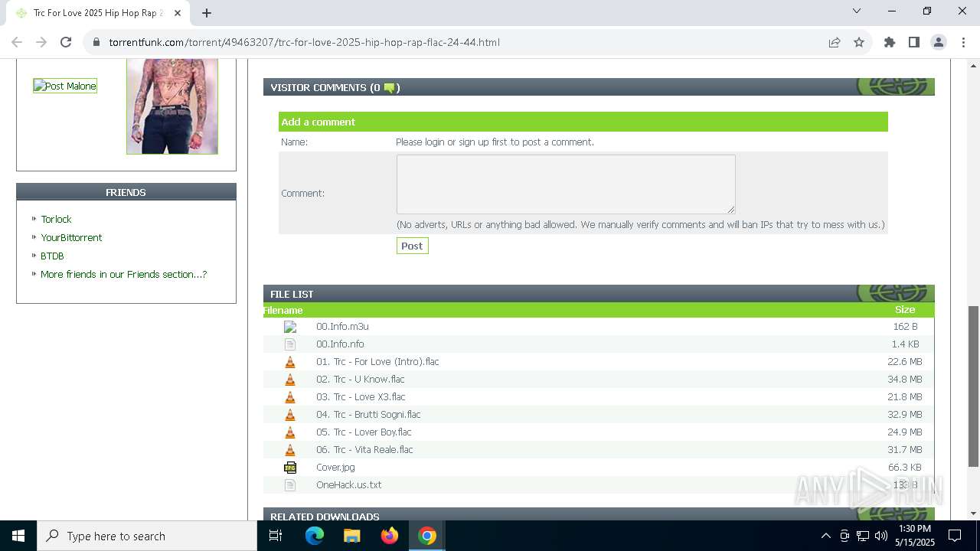
Task: Click the volume speaker tray icon
Action: point(880,536)
